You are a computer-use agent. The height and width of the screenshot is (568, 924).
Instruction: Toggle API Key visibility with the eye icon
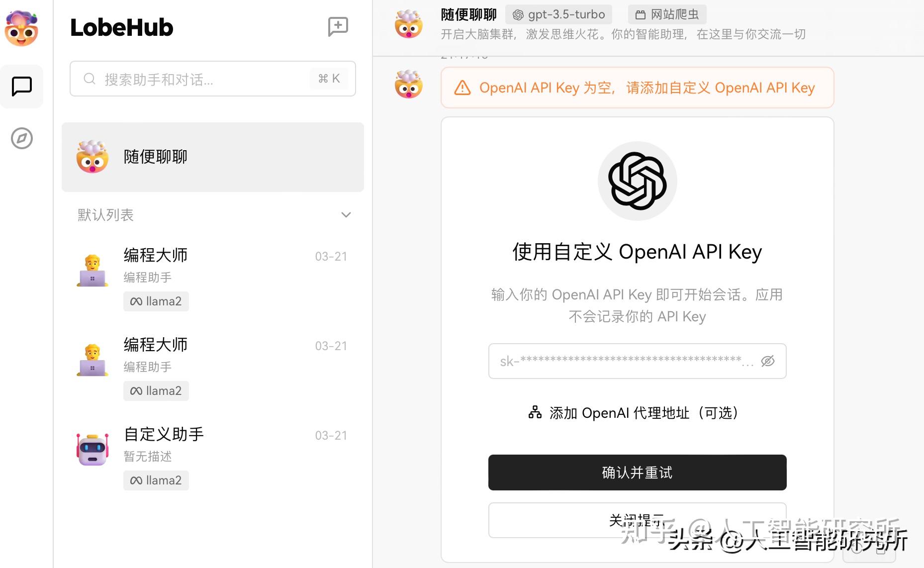coord(768,361)
